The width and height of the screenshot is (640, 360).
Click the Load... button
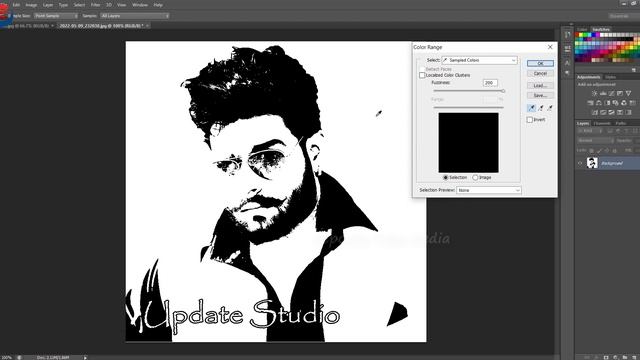point(540,85)
